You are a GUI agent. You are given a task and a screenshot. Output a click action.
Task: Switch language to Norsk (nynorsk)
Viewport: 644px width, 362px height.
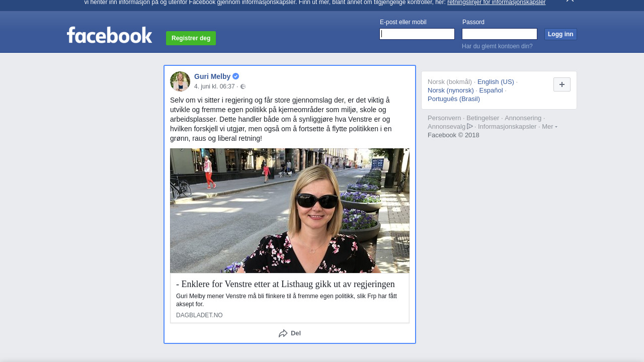point(451,90)
